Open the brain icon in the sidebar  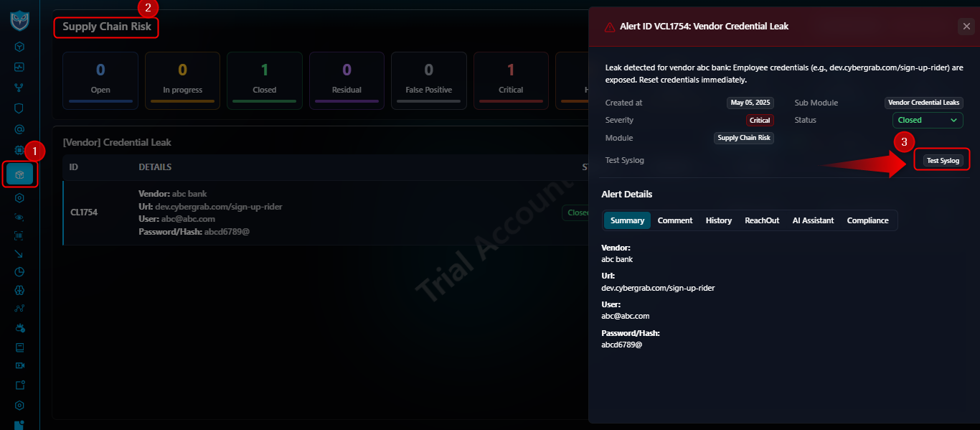click(x=20, y=291)
